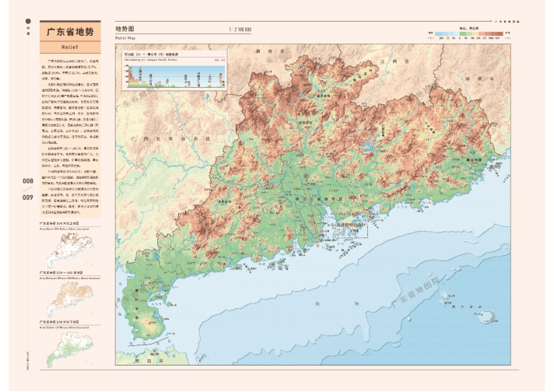The height and width of the screenshot is (392, 554).
Task: Click the 1:2 100 000 scale text
Action: pyautogui.click(x=240, y=30)
